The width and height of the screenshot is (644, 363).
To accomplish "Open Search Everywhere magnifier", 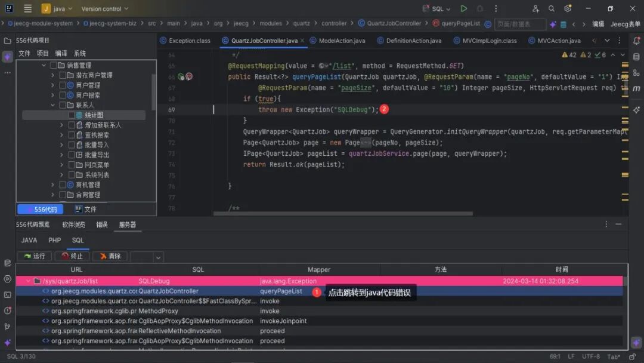I will point(552,8).
